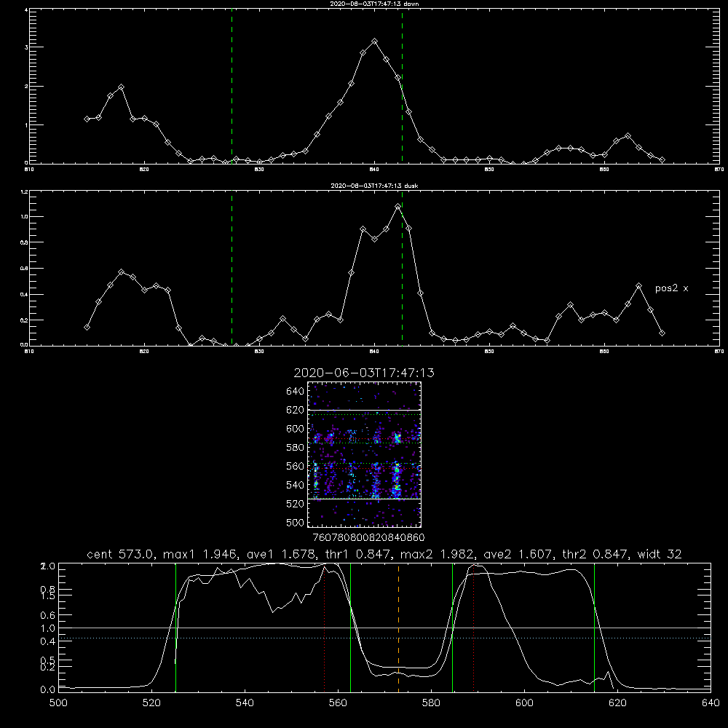Click the '540' label on bottom plot x-axis

click(x=245, y=703)
